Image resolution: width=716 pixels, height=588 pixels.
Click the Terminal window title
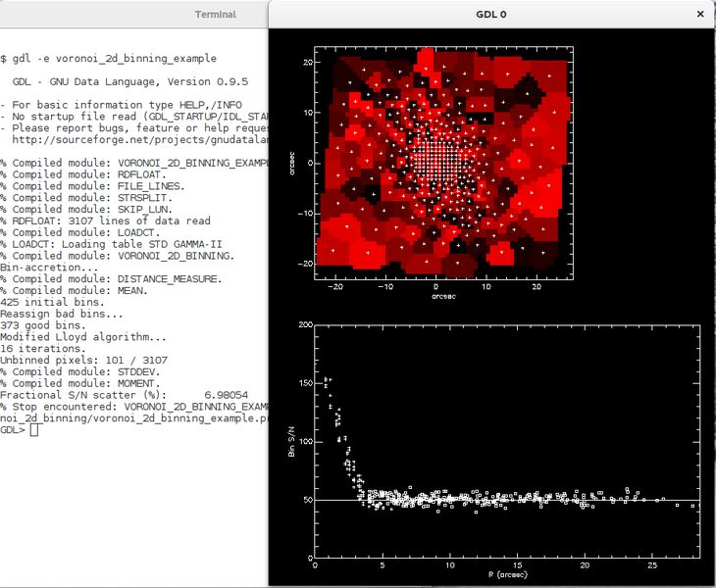216,14
